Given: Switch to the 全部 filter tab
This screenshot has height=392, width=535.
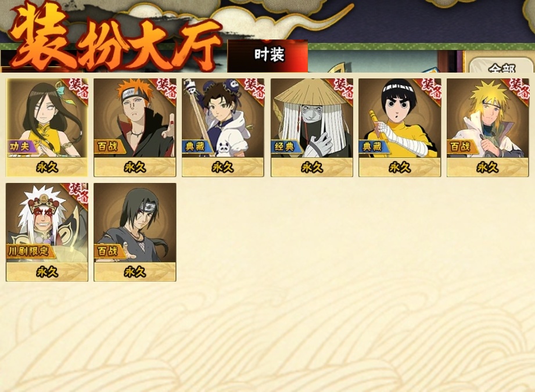Looking at the screenshot, I should coord(501,66).
